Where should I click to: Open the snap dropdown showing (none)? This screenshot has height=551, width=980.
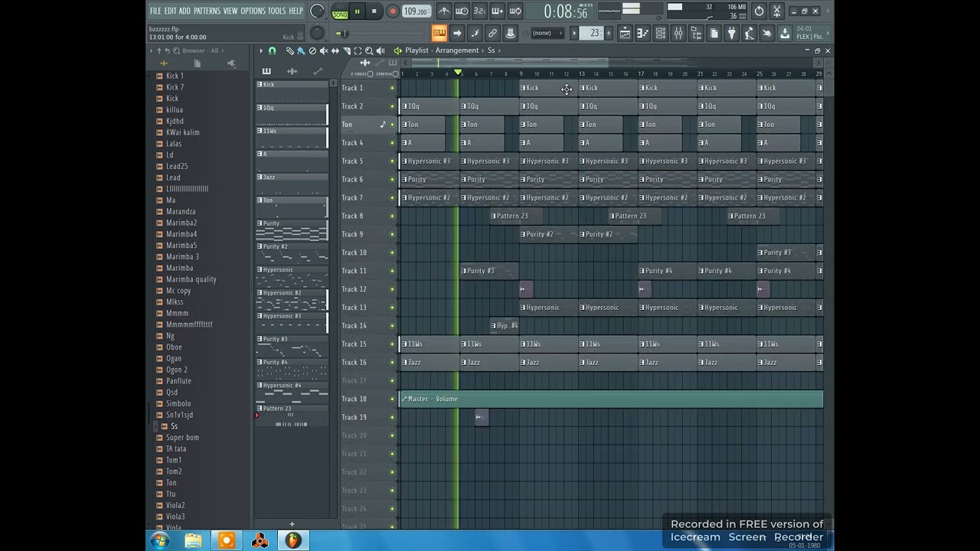pos(548,33)
